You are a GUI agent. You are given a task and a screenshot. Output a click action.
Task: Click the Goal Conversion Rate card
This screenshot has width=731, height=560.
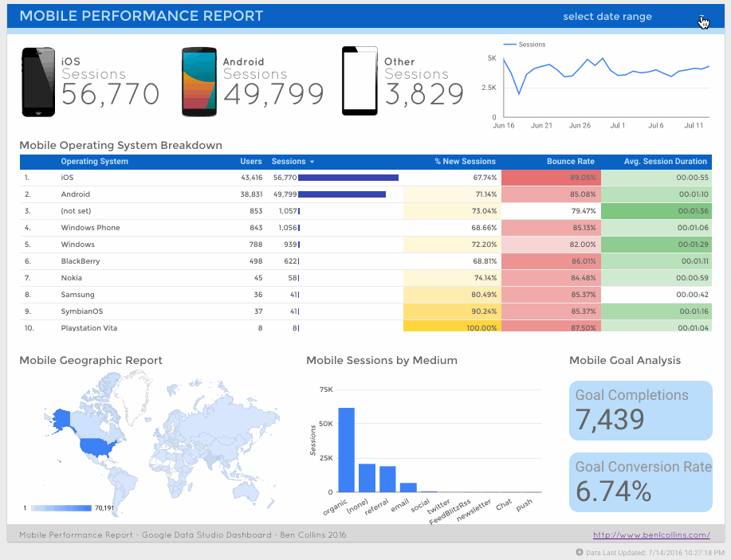[x=640, y=482]
